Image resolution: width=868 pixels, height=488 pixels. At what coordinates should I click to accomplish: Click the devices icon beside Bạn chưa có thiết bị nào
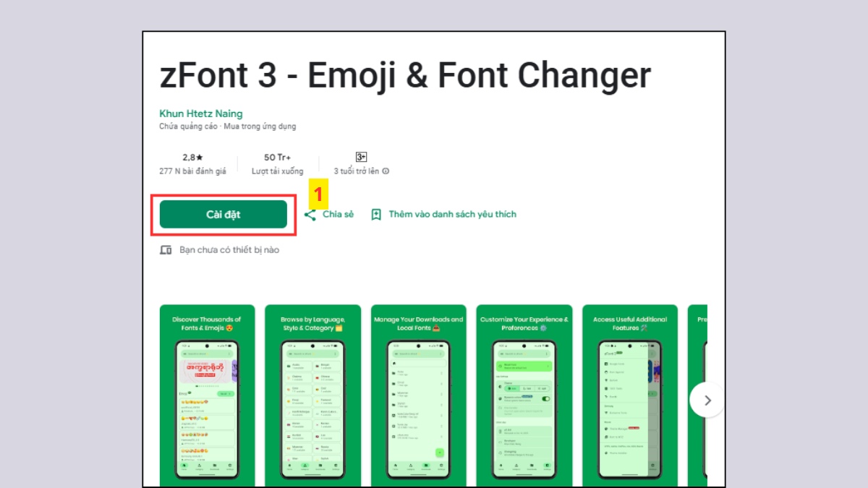pos(166,250)
